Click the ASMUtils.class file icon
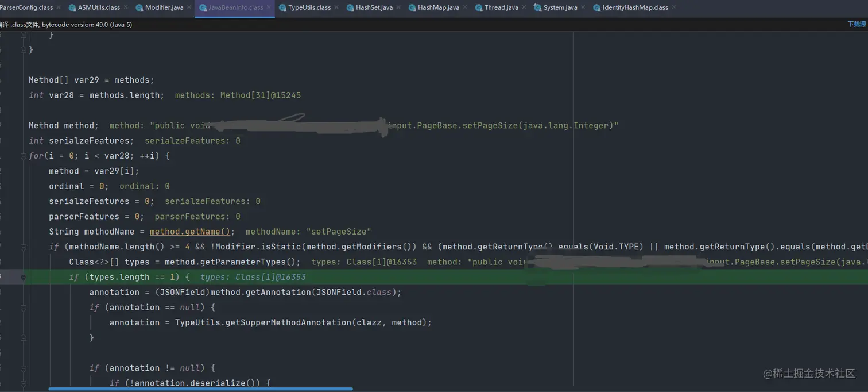 click(72, 7)
